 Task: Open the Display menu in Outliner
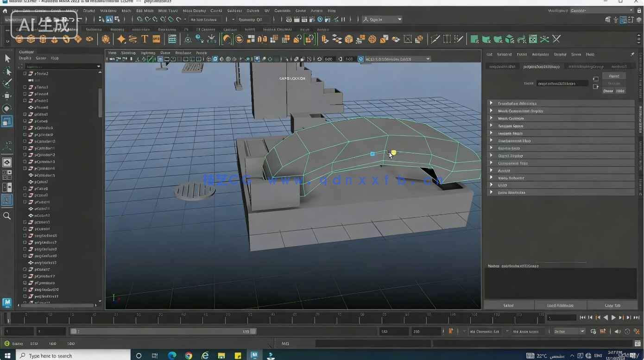tap(25, 58)
